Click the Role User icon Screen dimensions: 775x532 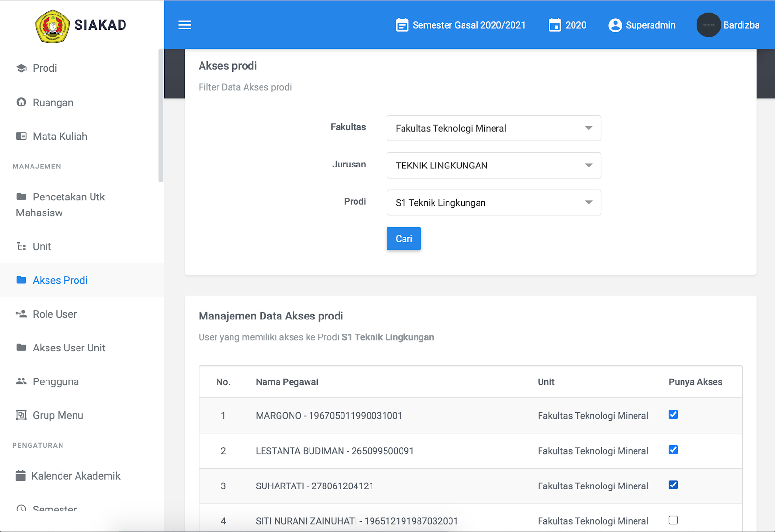pos(21,314)
